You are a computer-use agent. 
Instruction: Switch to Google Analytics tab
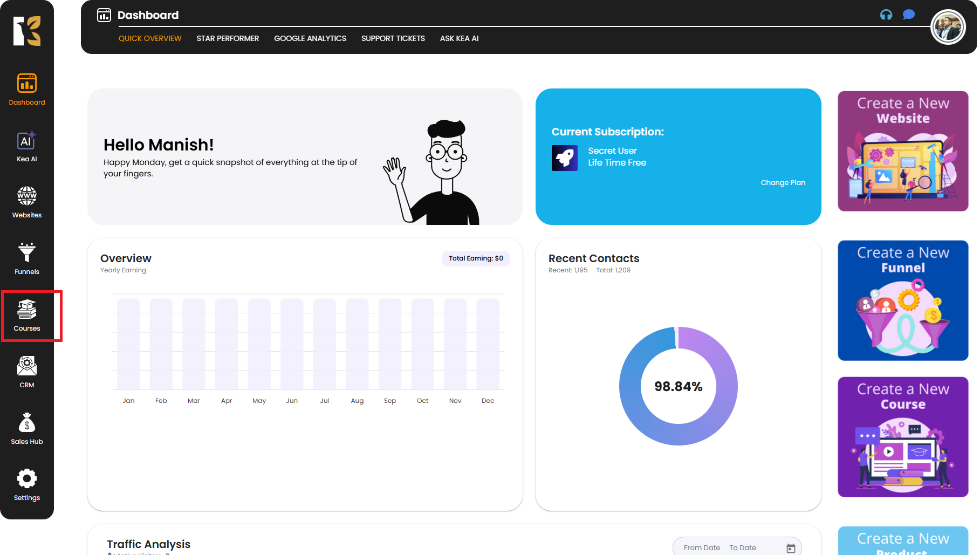pyautogui.click(x=310, y=38)
